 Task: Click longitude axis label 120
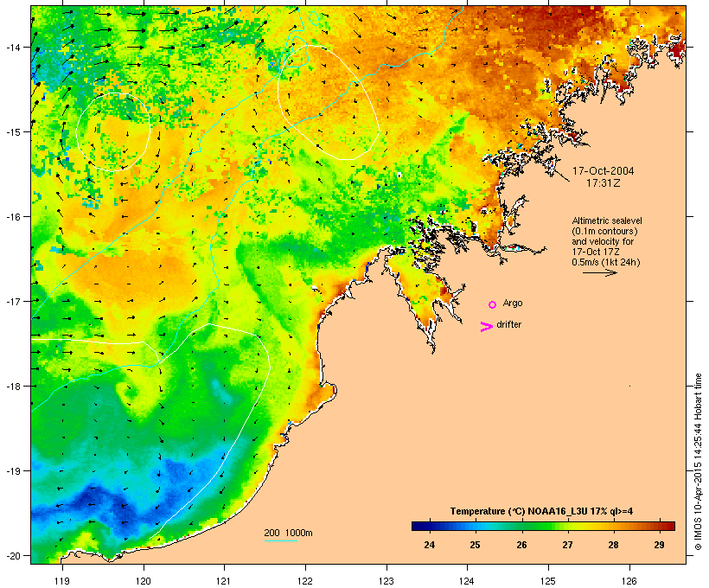click(144, 581)
